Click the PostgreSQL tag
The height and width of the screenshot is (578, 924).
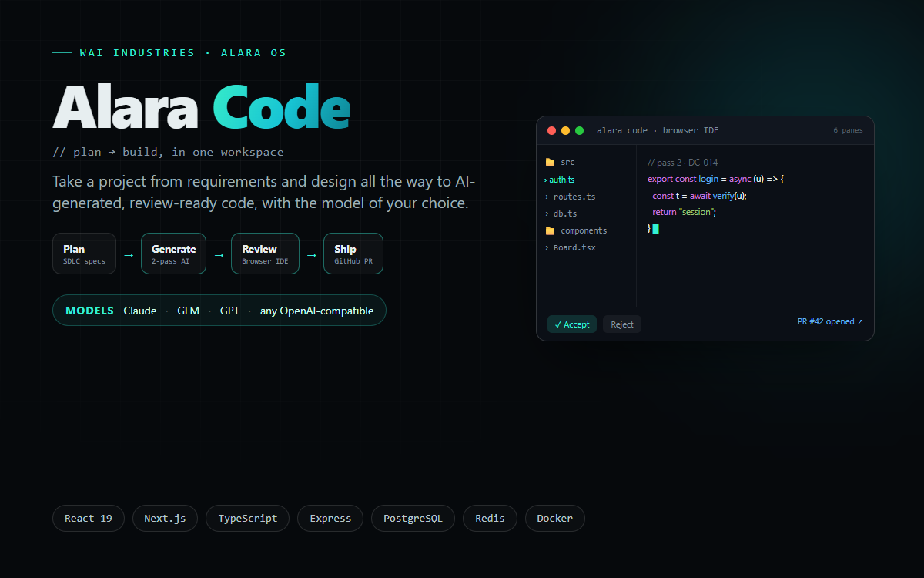(x=413, y=519)
